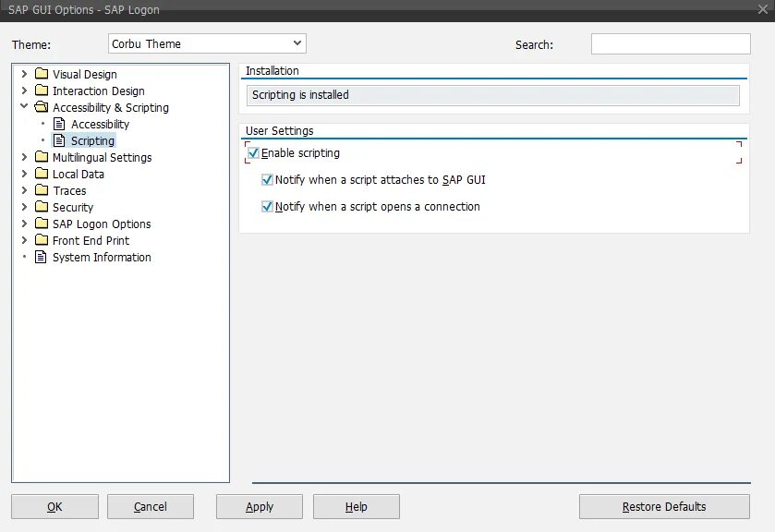
Task: Close the SAP GUI Options dialog
Action: pyautogui.click(x=763, y=9)
